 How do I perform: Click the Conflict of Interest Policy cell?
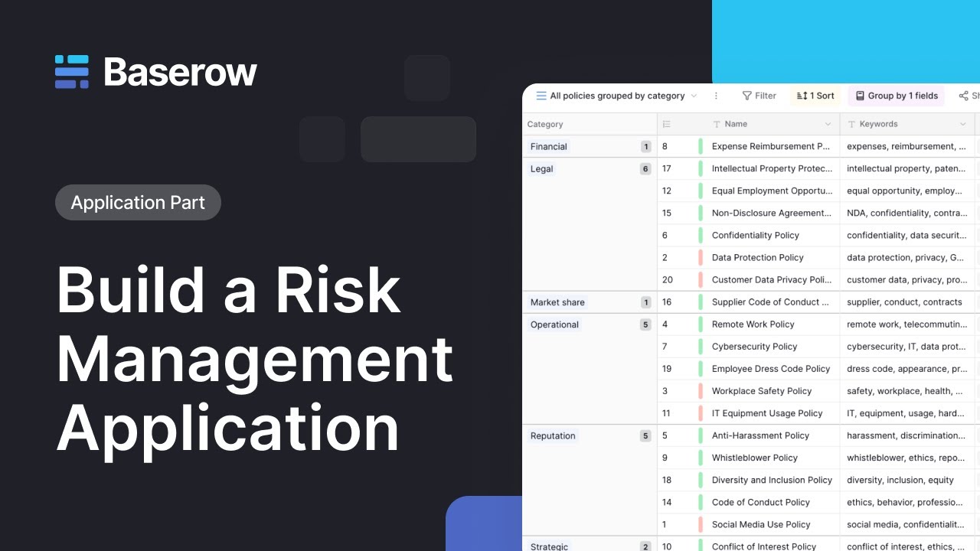pos(772,544)
